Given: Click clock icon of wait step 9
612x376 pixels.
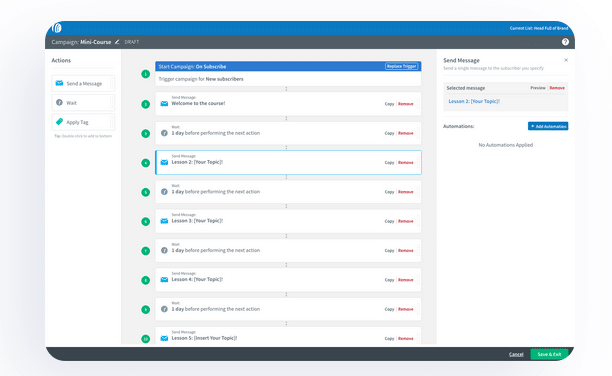Looking at the screenshot, I should (164, 309).
